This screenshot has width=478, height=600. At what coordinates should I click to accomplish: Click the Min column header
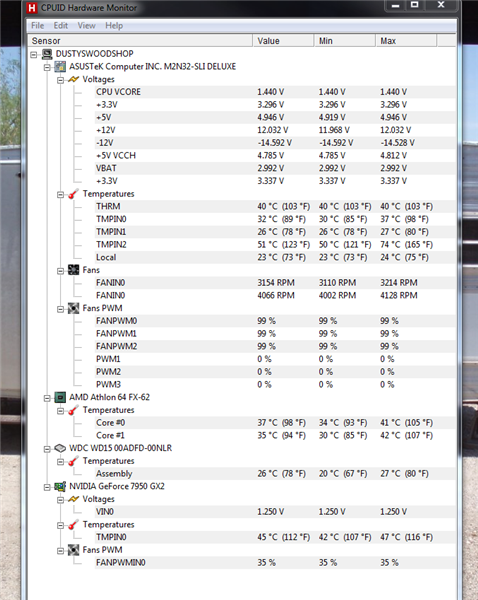point(345,41)
